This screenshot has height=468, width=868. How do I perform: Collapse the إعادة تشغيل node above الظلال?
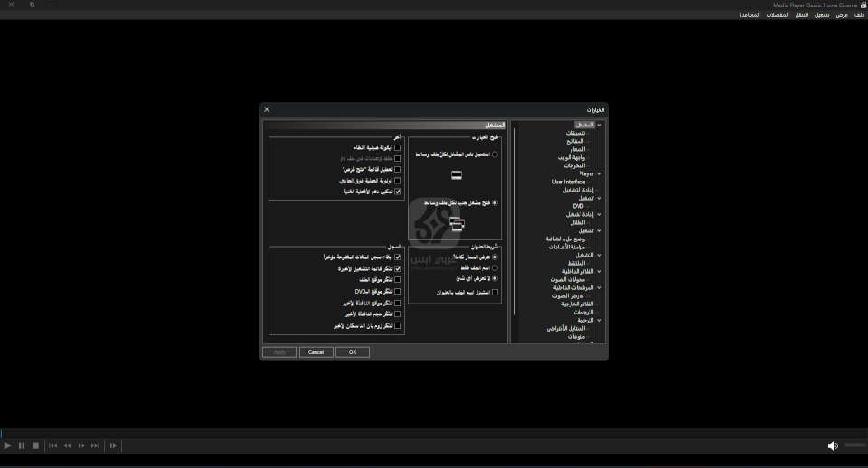coord(599,215)
